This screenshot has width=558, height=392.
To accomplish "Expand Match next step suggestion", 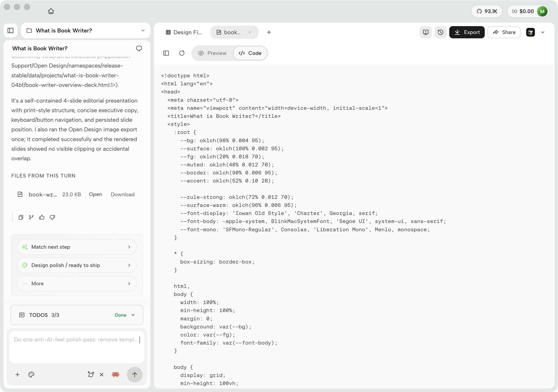I will coord(77,247).
